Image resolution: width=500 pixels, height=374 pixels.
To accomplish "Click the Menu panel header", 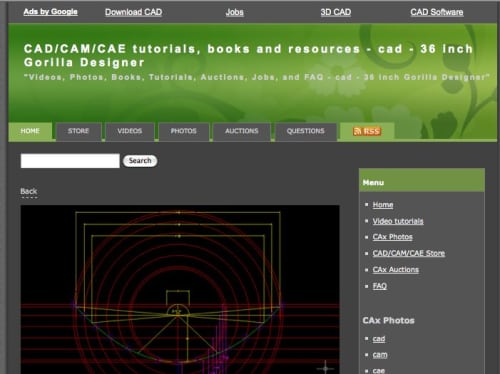I will pos(422,180).
